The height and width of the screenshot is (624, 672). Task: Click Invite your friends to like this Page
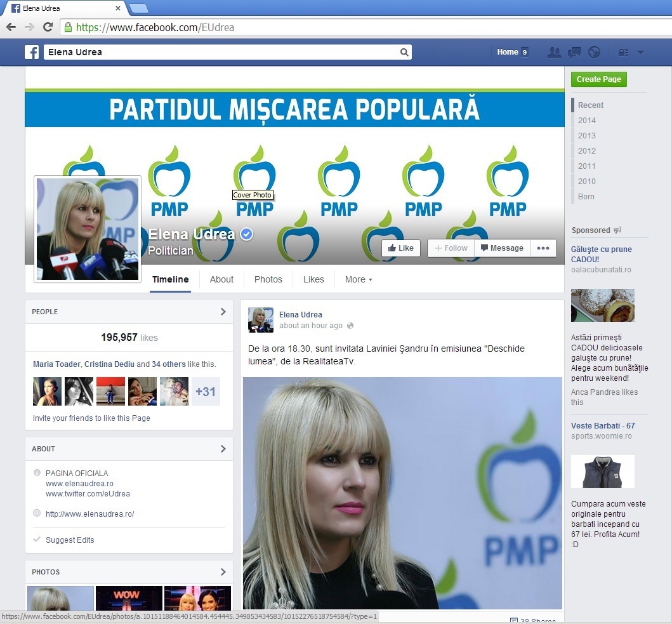[92, 418]
